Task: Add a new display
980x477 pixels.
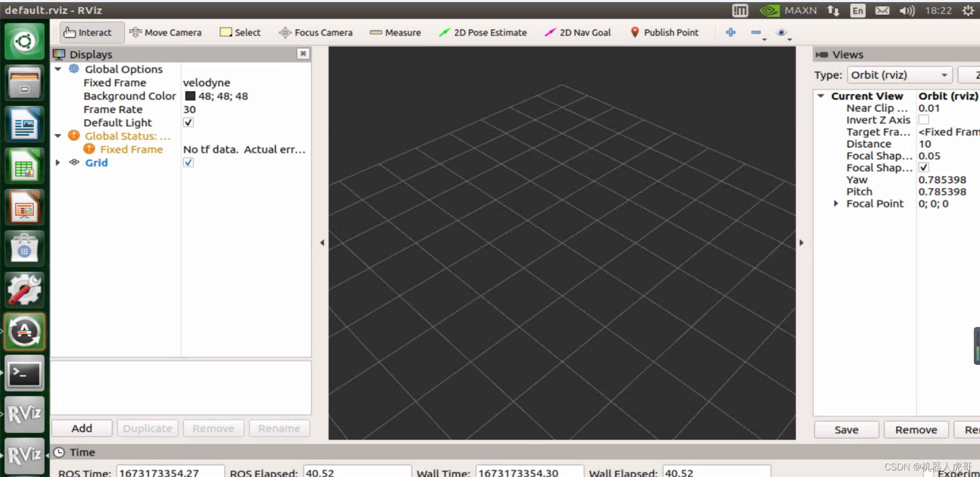Action: coord(82,428)
